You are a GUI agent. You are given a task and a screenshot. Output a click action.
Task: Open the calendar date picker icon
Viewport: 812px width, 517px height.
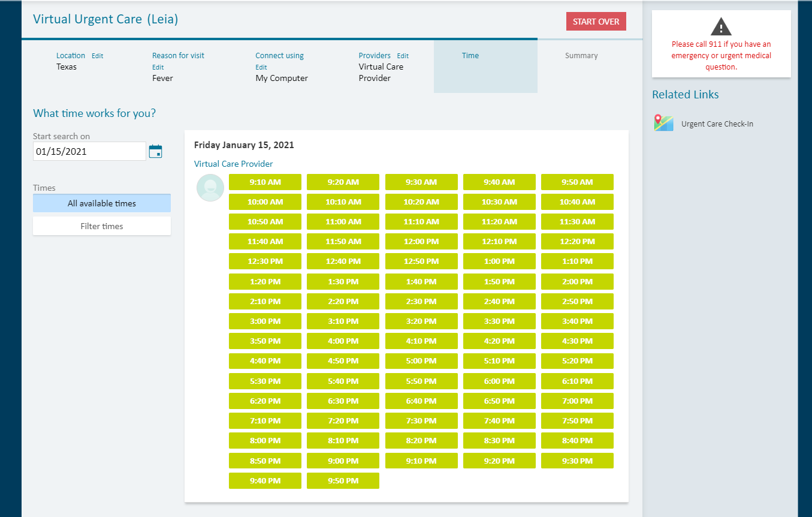155,151
